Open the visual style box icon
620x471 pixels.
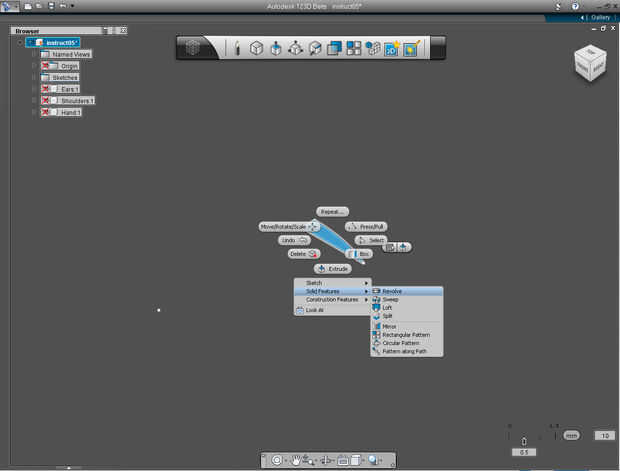pos(355,460)
